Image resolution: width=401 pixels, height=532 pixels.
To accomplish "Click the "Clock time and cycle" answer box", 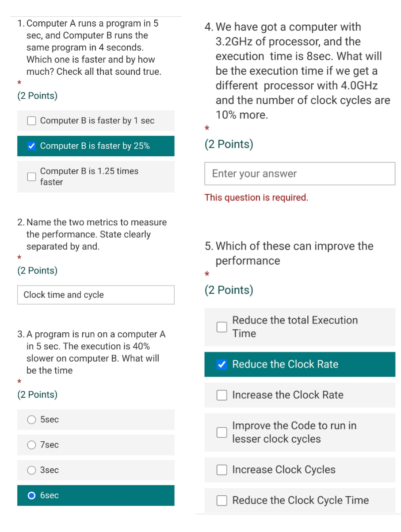I will point(95,295).
